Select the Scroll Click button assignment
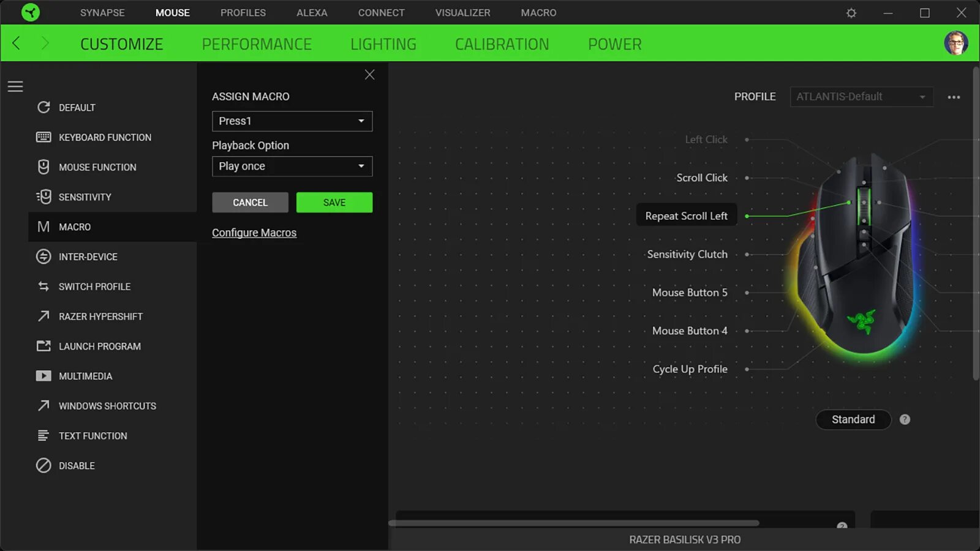Screen dimensions: 980x551 [702, 178]
